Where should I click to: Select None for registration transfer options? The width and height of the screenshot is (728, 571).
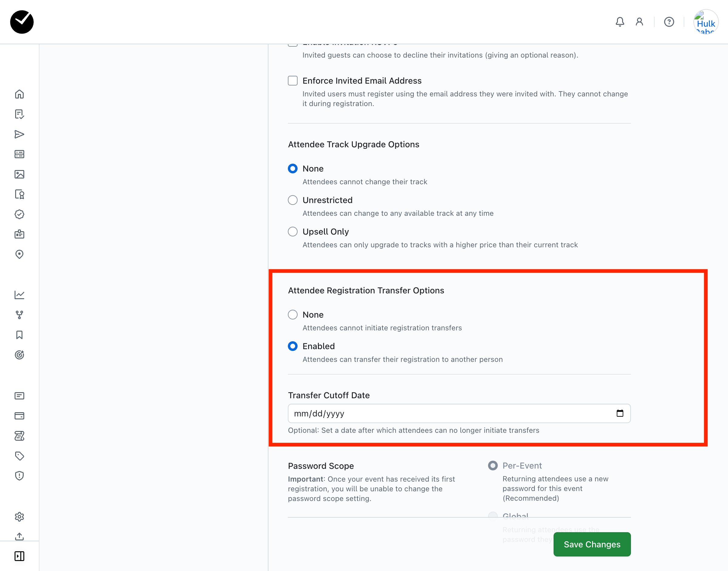293,315
